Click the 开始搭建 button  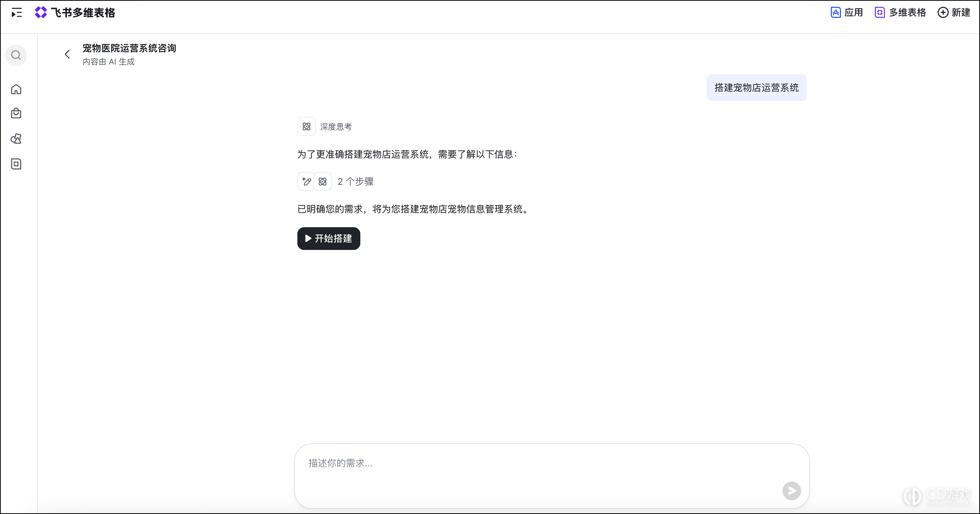click(x=329, y=238)
